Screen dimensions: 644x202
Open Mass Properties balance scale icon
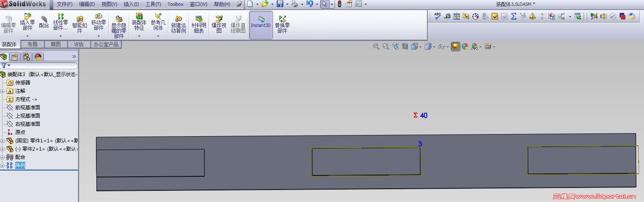pyautogui.click(x=457, y=16)
